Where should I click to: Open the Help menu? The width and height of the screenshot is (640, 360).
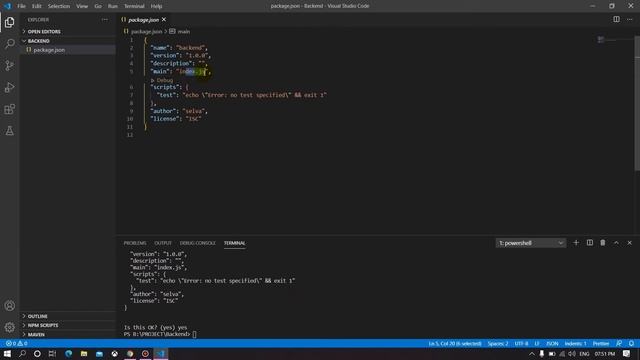[x=156, y=6]
